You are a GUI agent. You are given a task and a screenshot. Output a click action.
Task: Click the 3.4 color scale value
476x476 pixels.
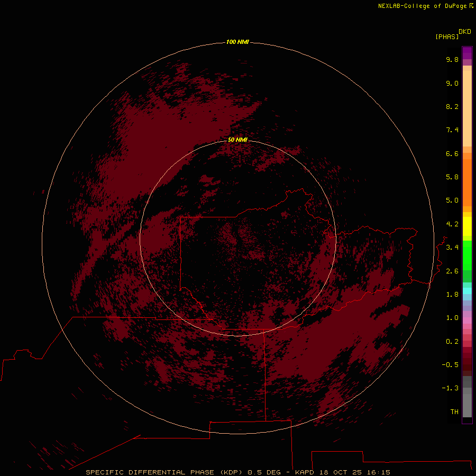[x=452, y=248]
